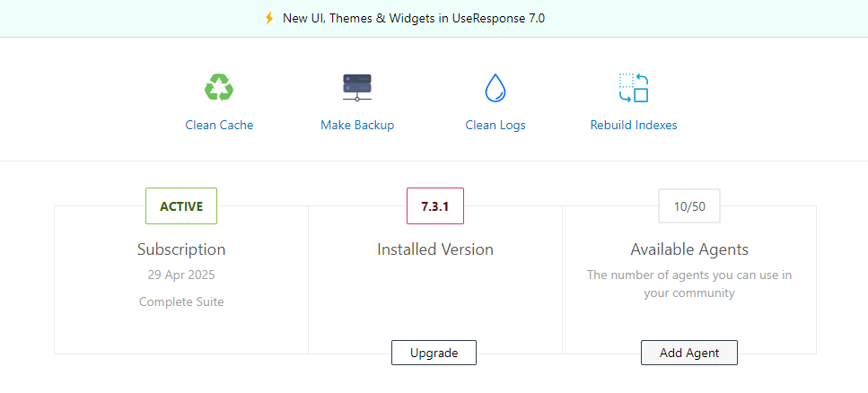
Task: Click the Complete Suite plan label
Action: pyautogui.click(x=181, y=301)
